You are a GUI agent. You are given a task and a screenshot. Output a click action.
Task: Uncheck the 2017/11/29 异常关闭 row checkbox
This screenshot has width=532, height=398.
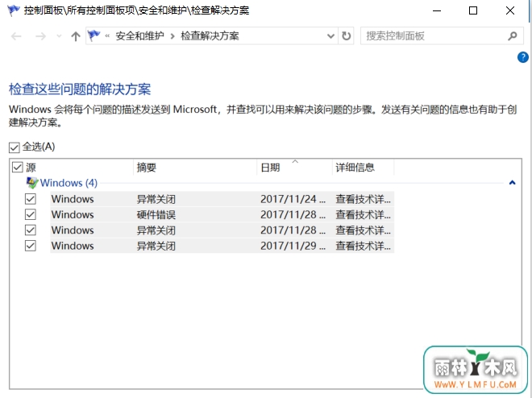[x=31, y=246]
